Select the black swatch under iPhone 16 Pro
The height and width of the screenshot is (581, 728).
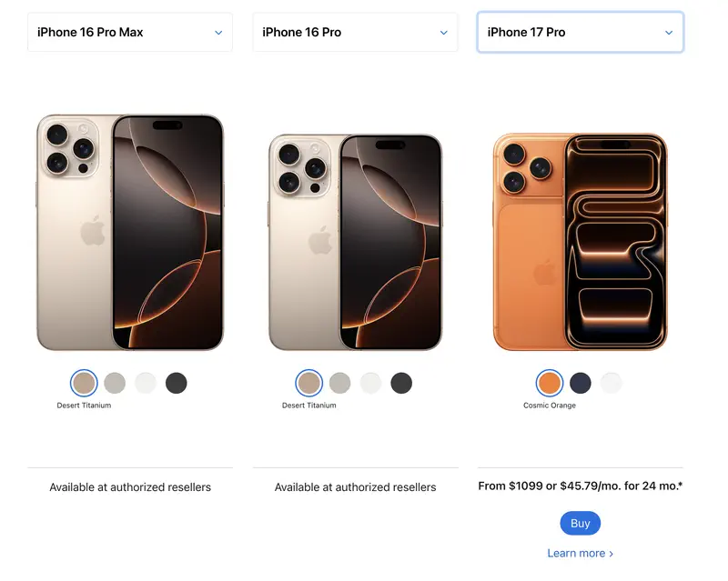(401, 383)
